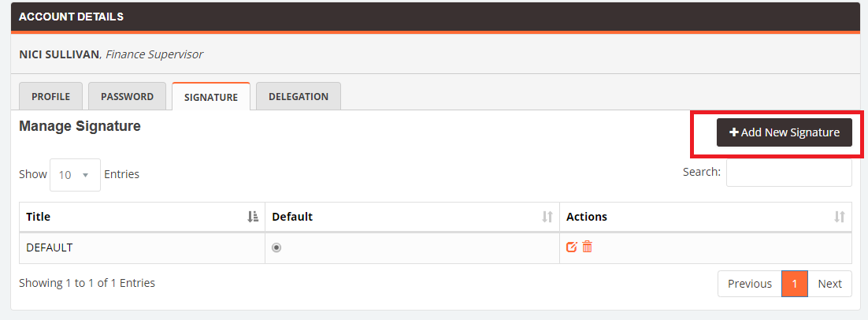Image resolution: width=868 pixels, height=320 pixels.
Task: Open the Show entries count dropdown
Action: click(76, 175)
